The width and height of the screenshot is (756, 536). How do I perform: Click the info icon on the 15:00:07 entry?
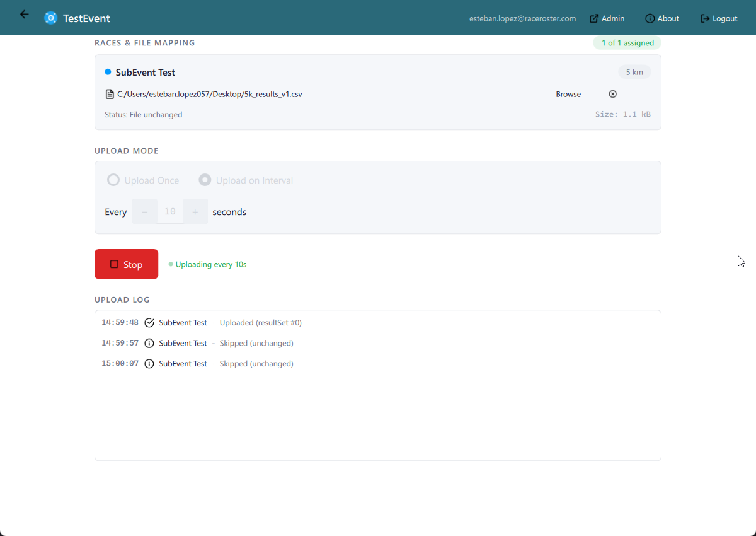[x=149, y=363]
